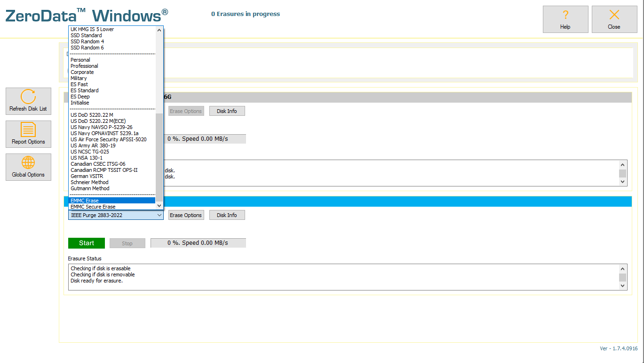
Task: Select ES Fast method
Action: coord(112,84)
